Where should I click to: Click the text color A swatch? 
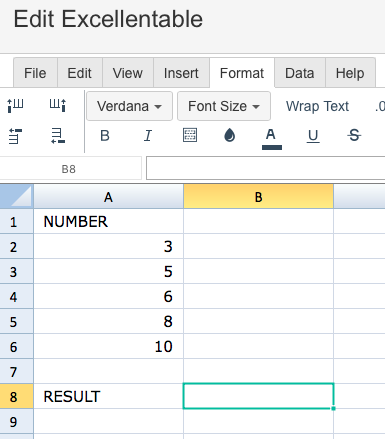(x=272, y=139)
